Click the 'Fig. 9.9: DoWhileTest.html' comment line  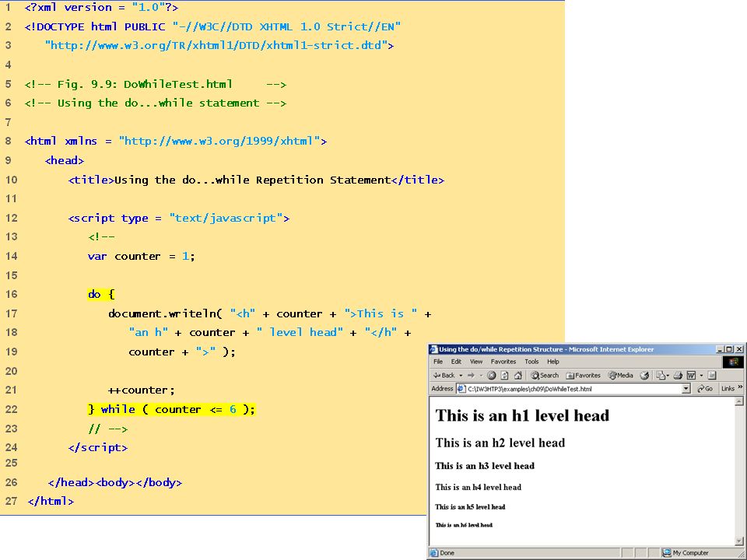[156, 84]
